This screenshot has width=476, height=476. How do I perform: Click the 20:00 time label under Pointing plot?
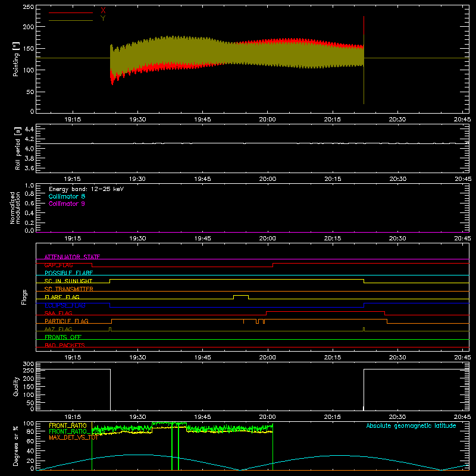click(x=267, y=120)
